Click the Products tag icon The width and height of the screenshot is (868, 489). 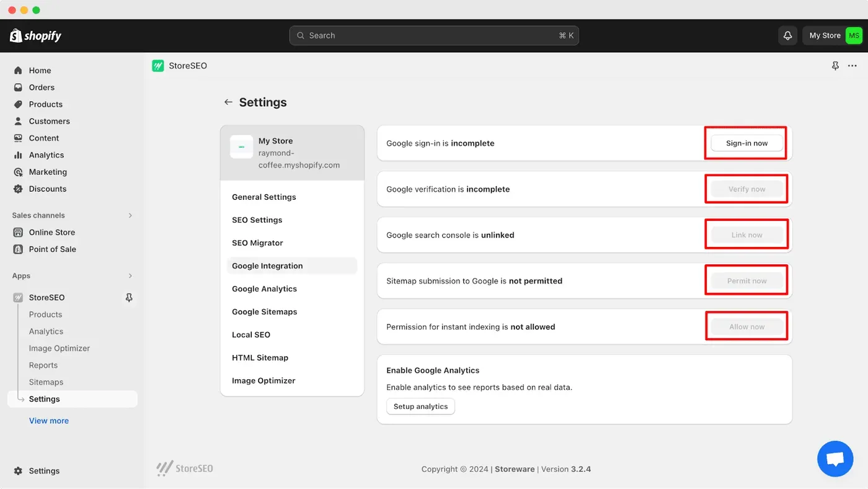(x=18, y=104)
